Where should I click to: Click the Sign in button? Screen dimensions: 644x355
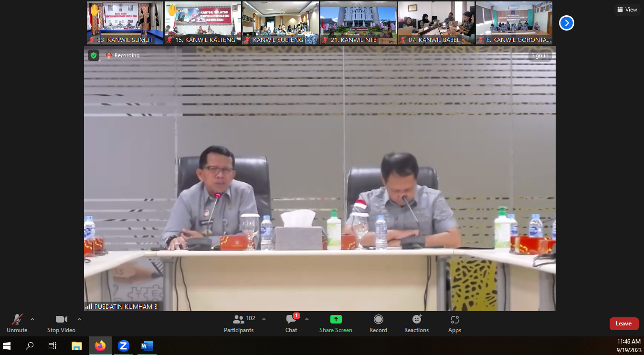[x=539, y=56]
